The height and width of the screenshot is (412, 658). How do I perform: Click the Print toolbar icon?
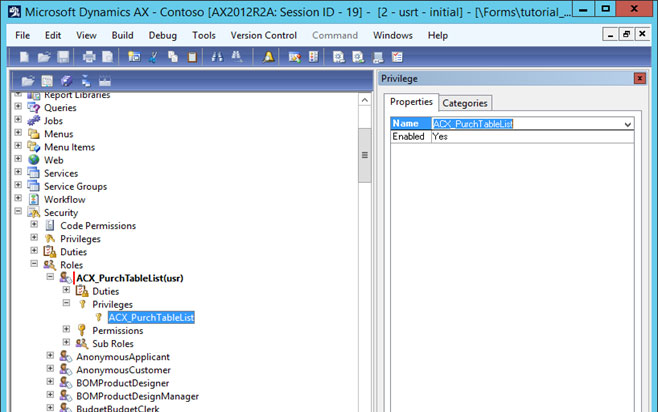pos(89,57)
